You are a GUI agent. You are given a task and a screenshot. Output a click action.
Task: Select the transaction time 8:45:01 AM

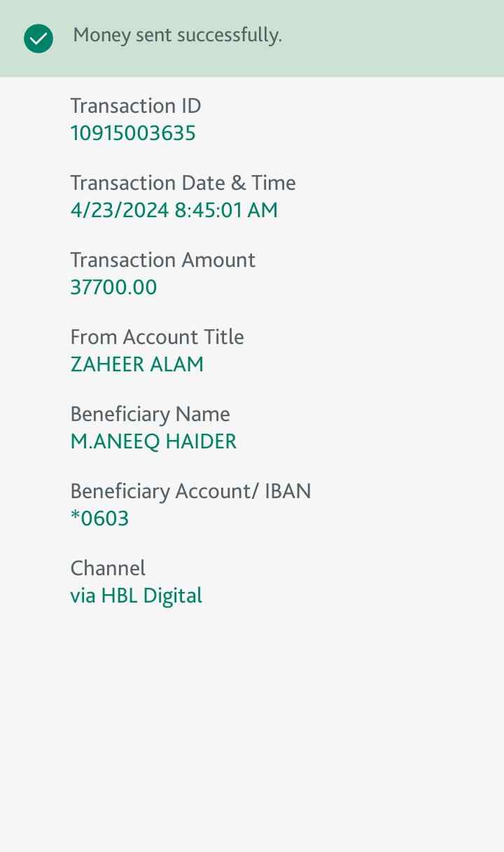pos(226,210)
